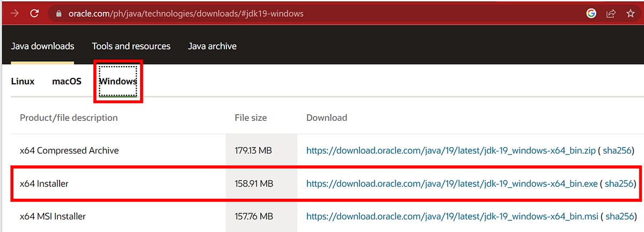Click the browser forward arrow
This screenshot has height=232, width=644.
click(14, 13)
